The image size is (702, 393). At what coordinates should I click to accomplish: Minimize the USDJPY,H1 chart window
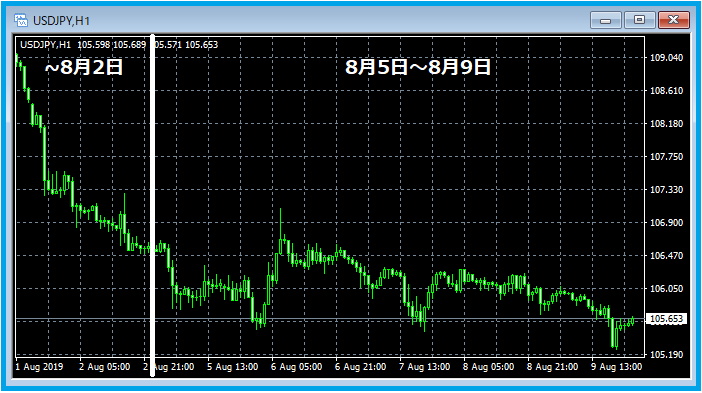tap(605, 20)
